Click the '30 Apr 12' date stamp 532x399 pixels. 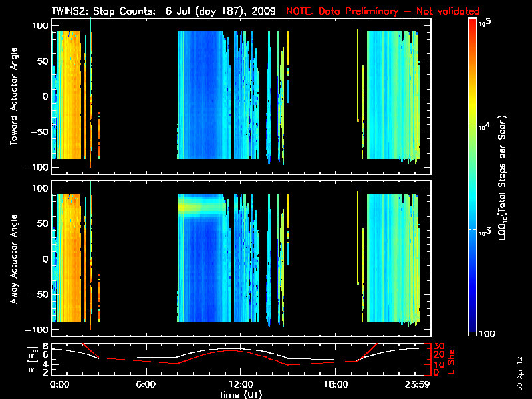click(519, 374)
